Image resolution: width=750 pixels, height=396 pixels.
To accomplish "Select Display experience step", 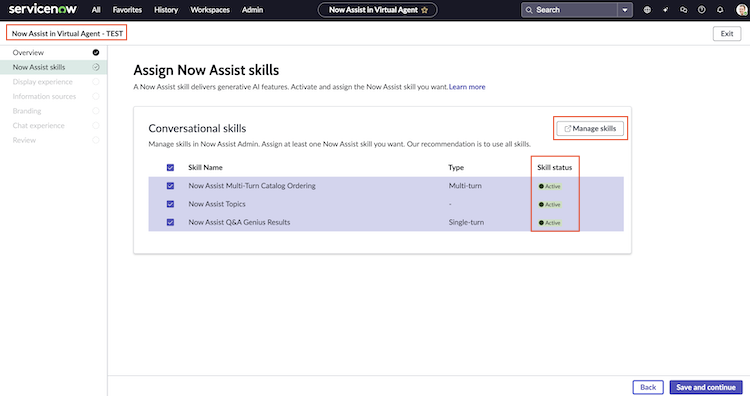I will [x=54, y=82].
